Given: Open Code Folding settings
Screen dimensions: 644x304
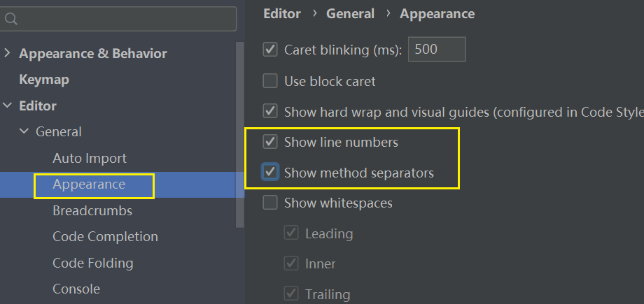Looking at the screenshot, I should [92, 263].
